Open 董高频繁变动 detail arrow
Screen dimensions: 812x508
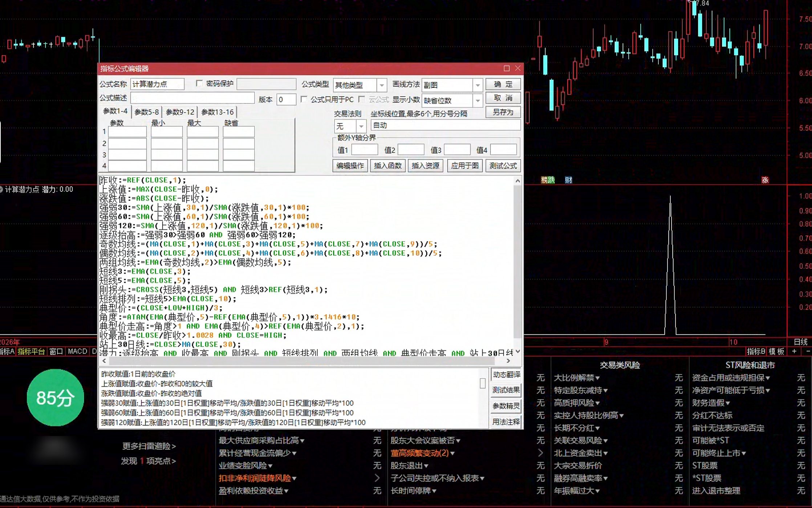[x=540, y=453]
